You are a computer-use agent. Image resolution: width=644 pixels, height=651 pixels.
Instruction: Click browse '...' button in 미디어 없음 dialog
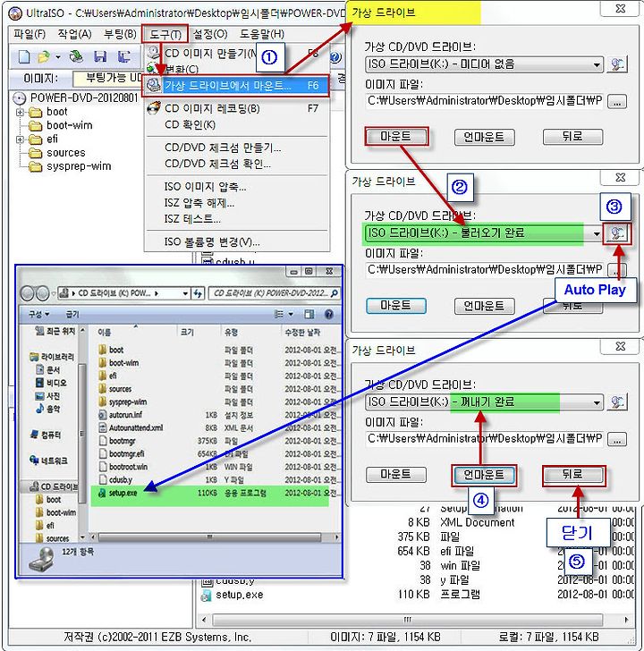[x=617, y=102]
